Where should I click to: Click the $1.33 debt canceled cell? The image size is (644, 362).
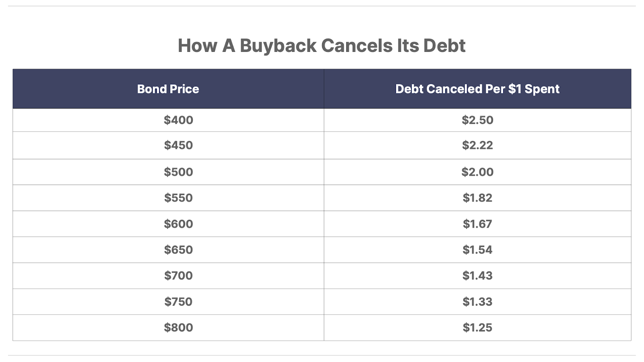coord(477,302)
